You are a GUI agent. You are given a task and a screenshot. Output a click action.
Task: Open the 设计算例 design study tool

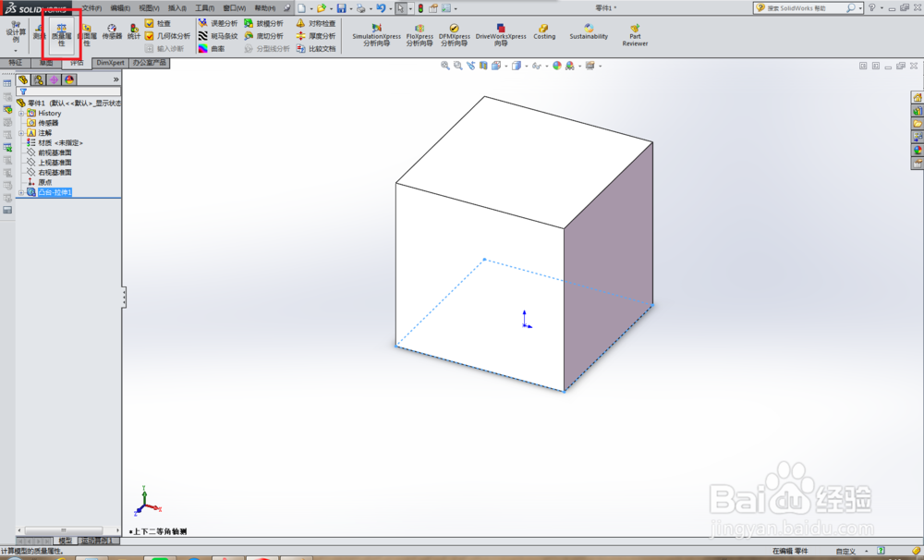[x=16, y=33]
